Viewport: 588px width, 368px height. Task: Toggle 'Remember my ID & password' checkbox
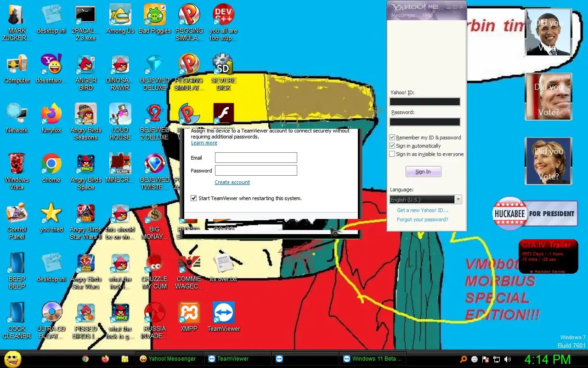pos(392,138)
